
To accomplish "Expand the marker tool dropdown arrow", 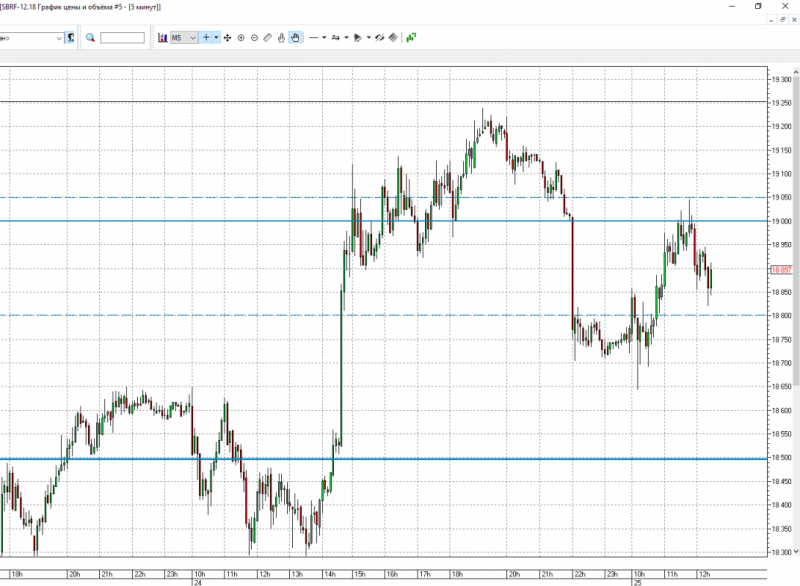I will click(x=368, y=38).
